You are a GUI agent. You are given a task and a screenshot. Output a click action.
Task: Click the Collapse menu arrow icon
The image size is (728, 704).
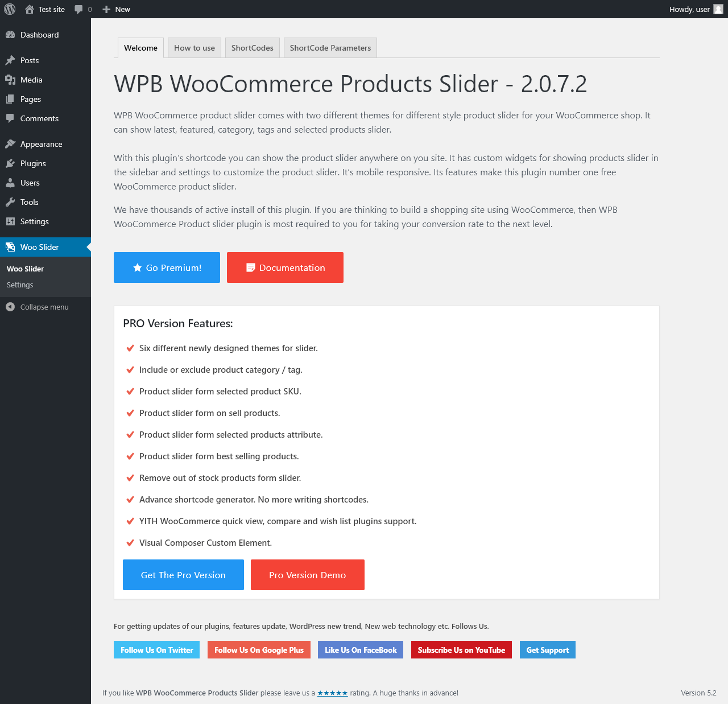pos(10,307)
